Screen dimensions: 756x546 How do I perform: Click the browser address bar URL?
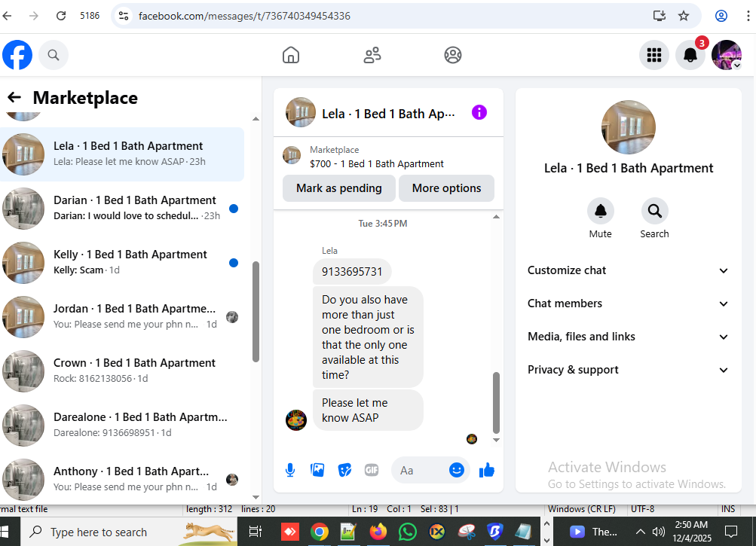[244, 16]
